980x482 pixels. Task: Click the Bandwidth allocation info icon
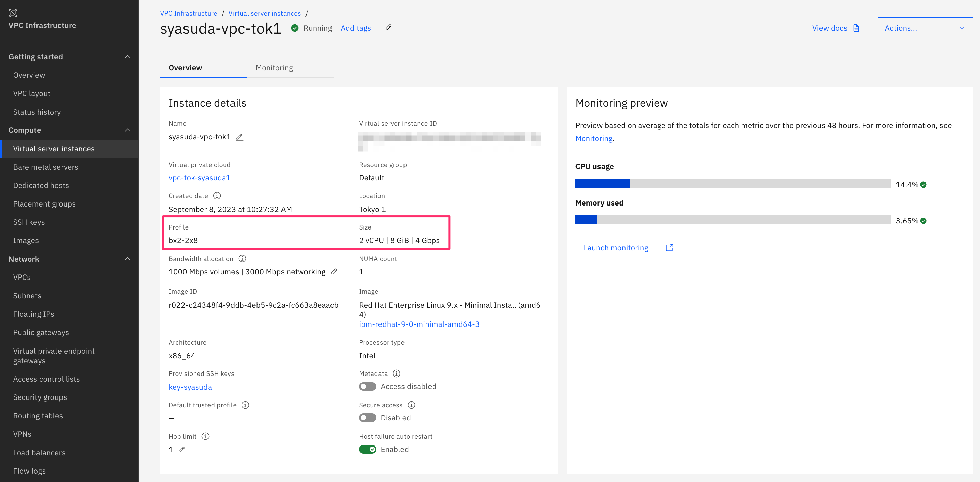pos(242,259)
